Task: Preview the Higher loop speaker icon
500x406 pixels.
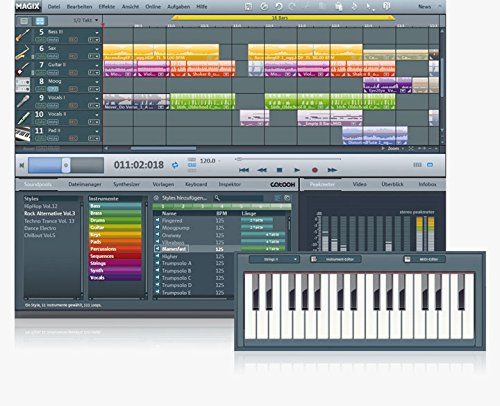Action: coord(157,256)
